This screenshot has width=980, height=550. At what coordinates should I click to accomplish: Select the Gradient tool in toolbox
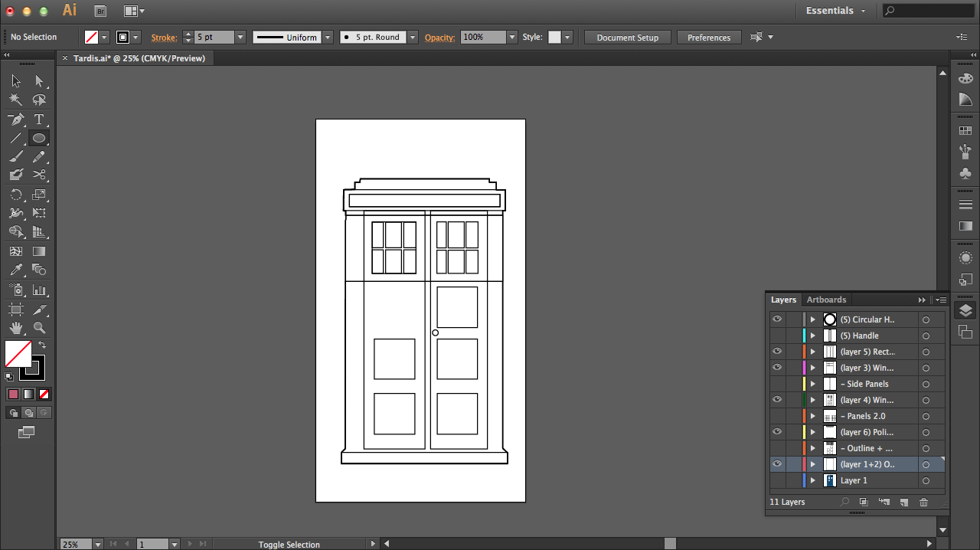[39, 251]
